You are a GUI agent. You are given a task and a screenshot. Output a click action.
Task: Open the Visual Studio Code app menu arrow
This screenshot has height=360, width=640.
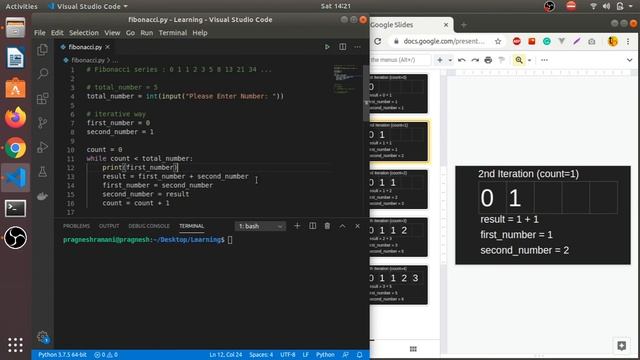[126, 7]
